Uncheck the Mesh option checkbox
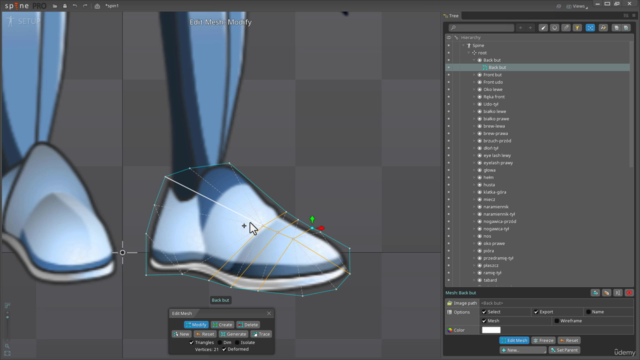Viewport: 640px width, 360px height. pyautogui.click(x=484, y=321)
